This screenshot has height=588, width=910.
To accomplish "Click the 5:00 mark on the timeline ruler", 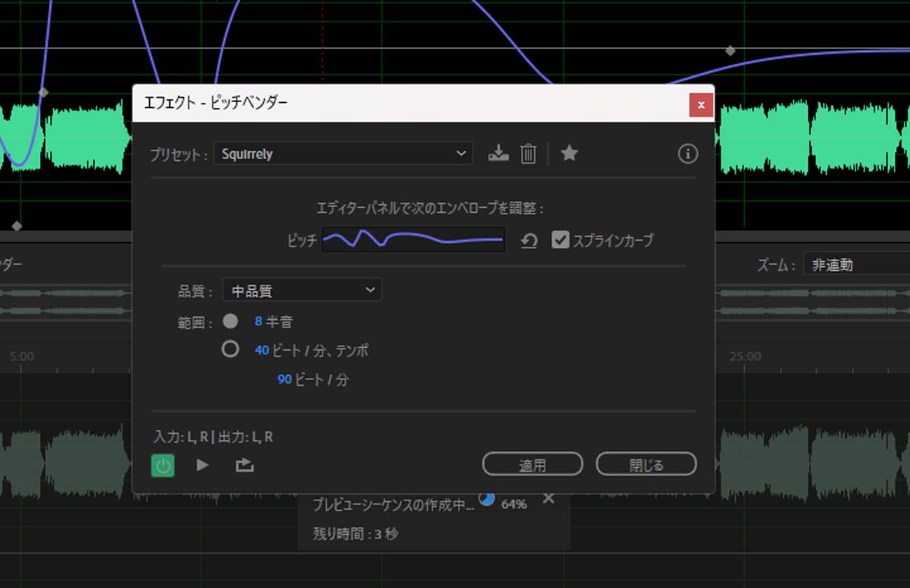I will tap(21, 356).
